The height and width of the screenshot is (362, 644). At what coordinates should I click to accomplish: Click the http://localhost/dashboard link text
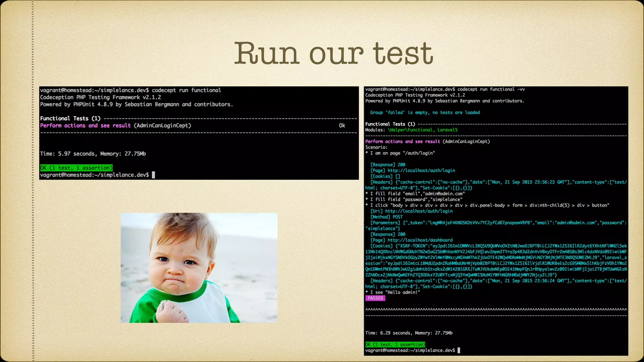(420, 240)
